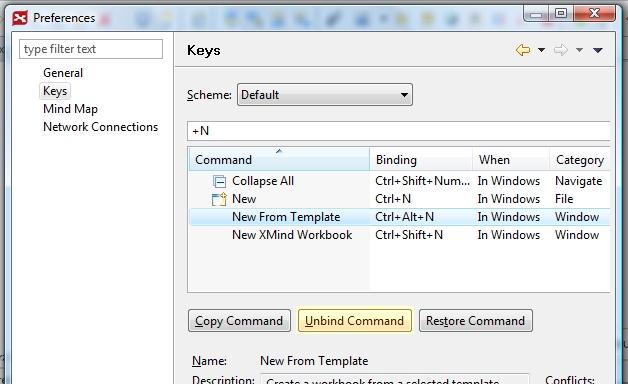
Task: Sort by the Category column header
Action: 580,159
